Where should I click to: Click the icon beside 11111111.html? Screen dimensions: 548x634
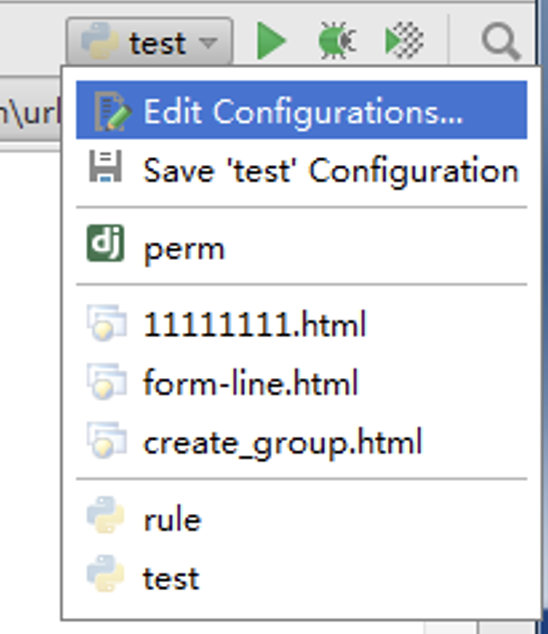coord(106,323)
